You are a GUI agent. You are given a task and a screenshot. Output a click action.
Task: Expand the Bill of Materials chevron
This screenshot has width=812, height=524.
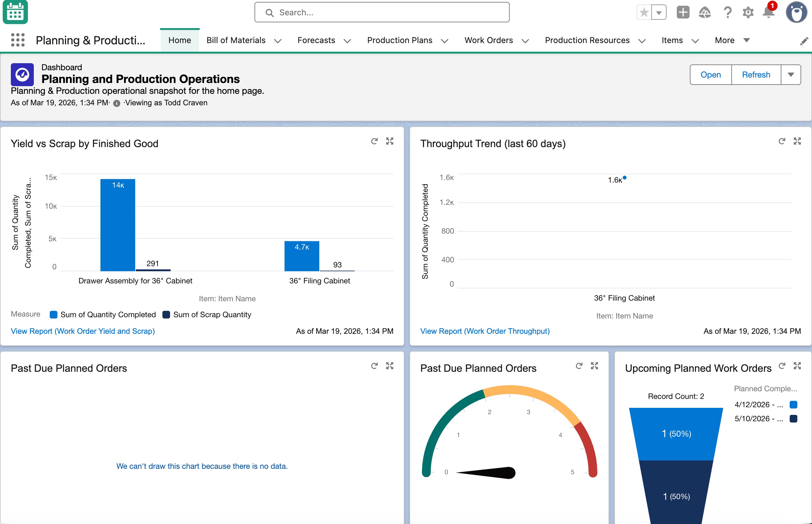click(278, 41)
